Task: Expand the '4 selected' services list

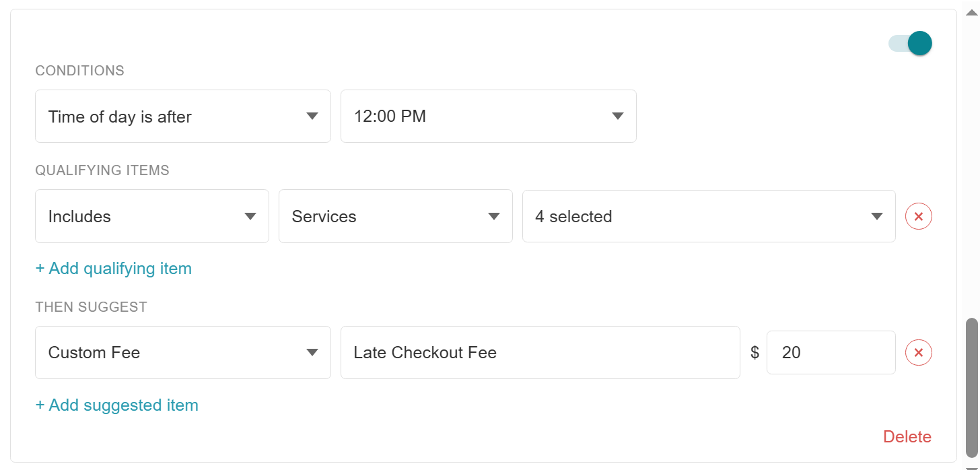Action: pyautogui.click(x=709, y=216)
